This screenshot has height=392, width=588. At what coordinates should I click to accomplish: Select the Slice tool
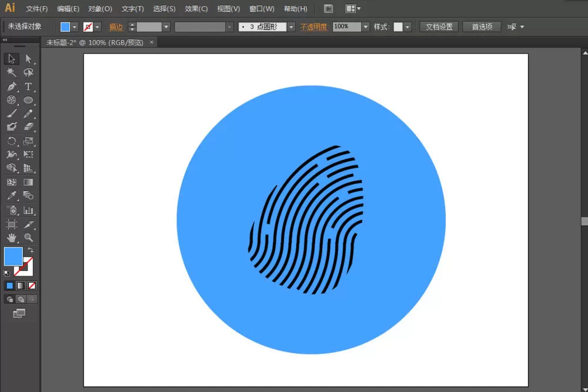[28, 224]
